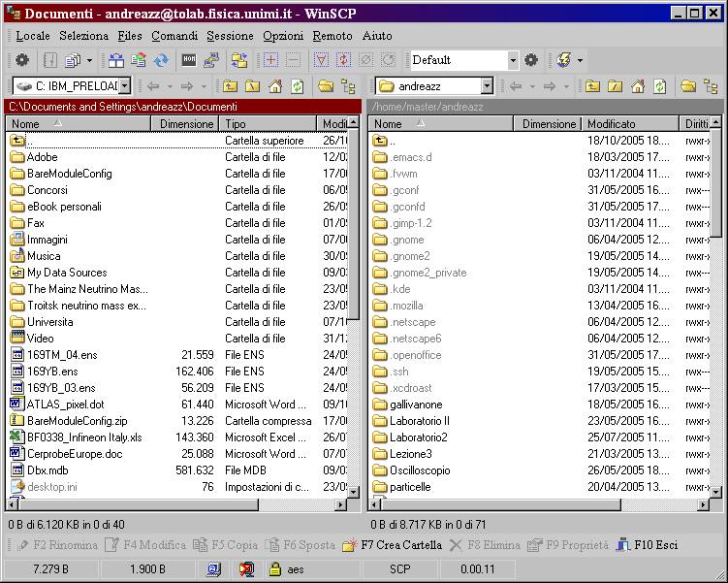This screenshot has width=728, height=583.
Task: Click the Open in PuTTY computers icon
Action: click(x=211, y=60)
